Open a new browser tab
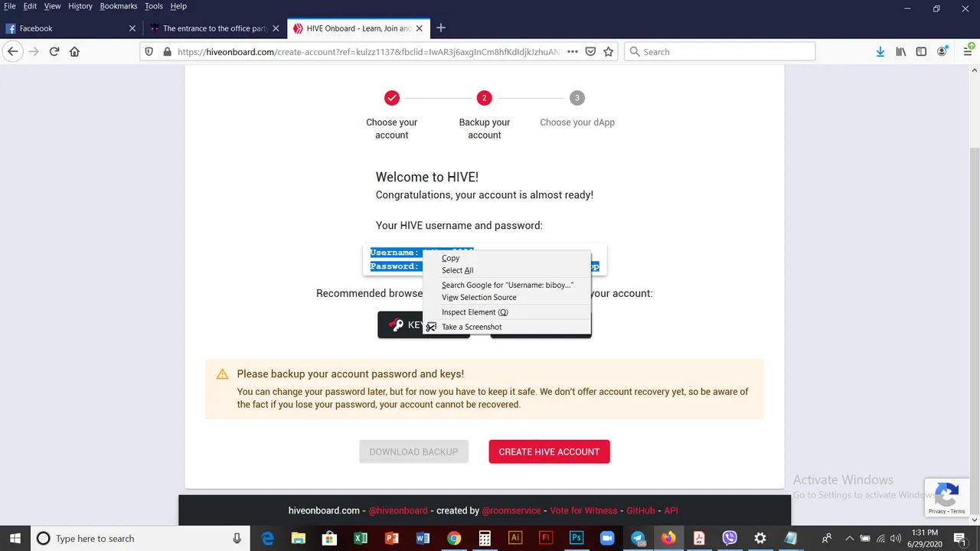Screen dimensions: 980x551 tap(440, 28)
